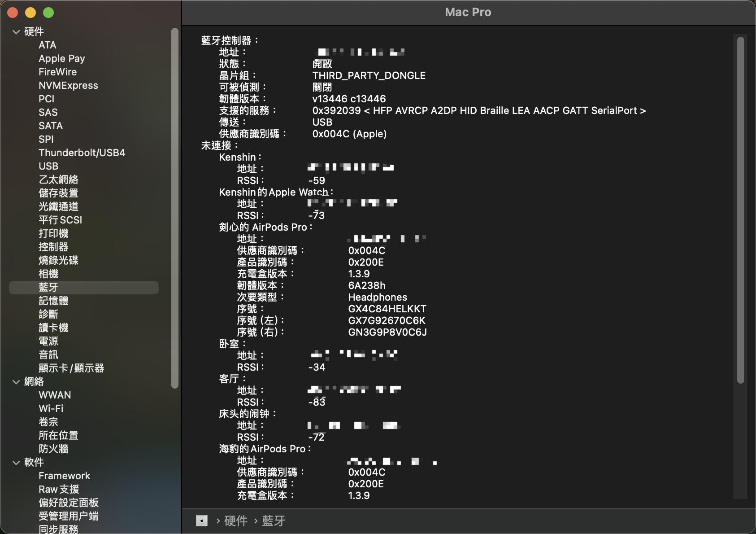Select 控制器 controller entry
The height and width of the screenshot is (534, 756).
[x=53, y=247]
